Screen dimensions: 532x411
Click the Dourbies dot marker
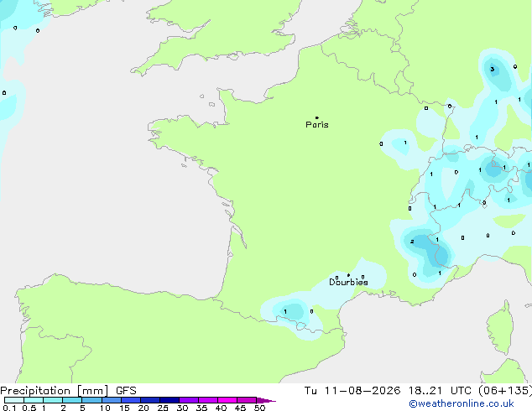348,275
